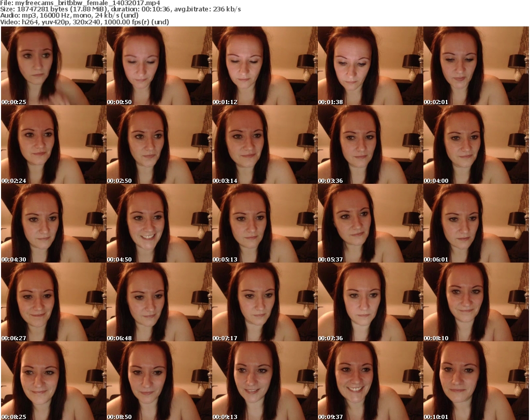Pick the frame marked 00:01:38
Screen dimensions: 530x420
click(x=370, y=66)
